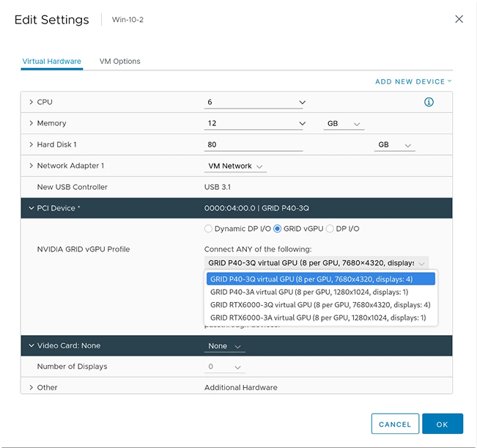Click the 0000:04:00.0 | GRID P40-3Q text

point(256,208)
